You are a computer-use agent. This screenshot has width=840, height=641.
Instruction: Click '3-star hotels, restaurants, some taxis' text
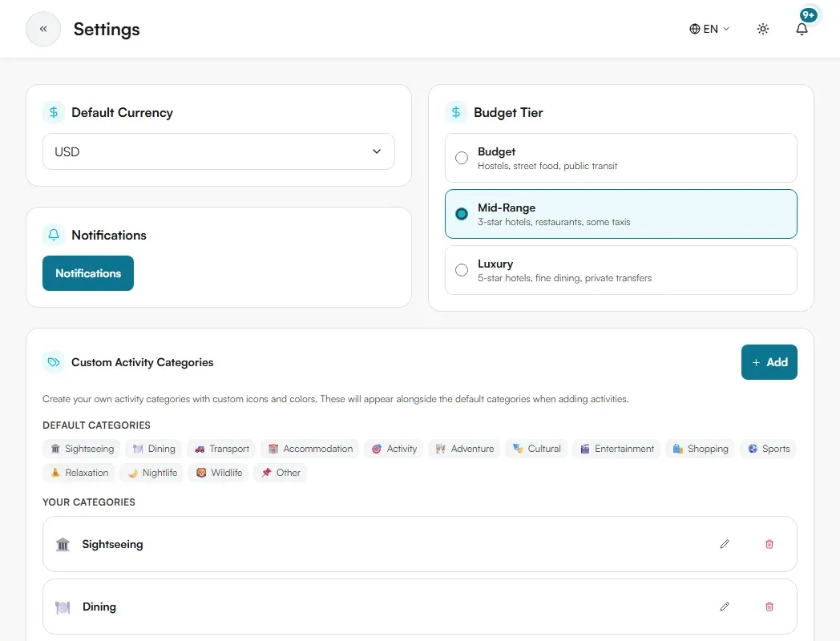click(x=554, y=222)
